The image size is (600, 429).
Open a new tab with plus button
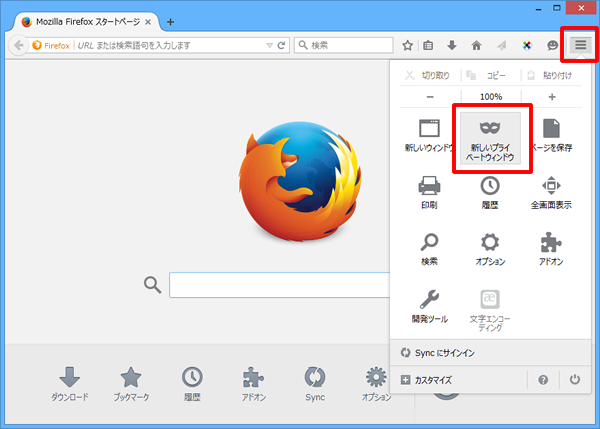tap(171, 22)
